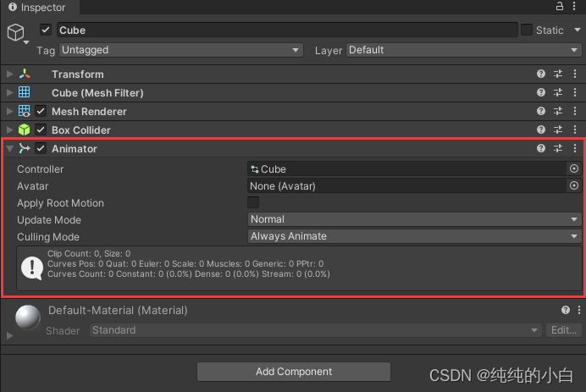Toggle Cube GameObject active checkbox
Image resolution: width=586 pixels, height=392 pixels.
(x=46, y=30)
